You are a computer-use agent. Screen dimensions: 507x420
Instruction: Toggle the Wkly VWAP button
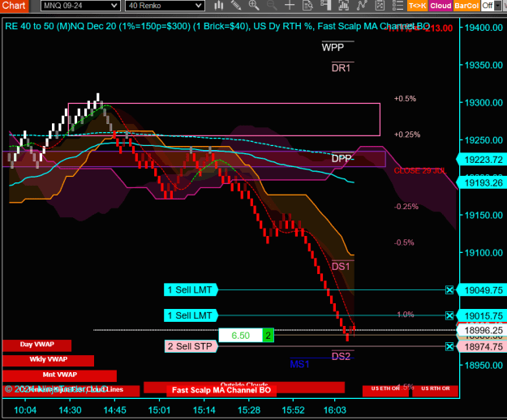click(x=48, y=360)
